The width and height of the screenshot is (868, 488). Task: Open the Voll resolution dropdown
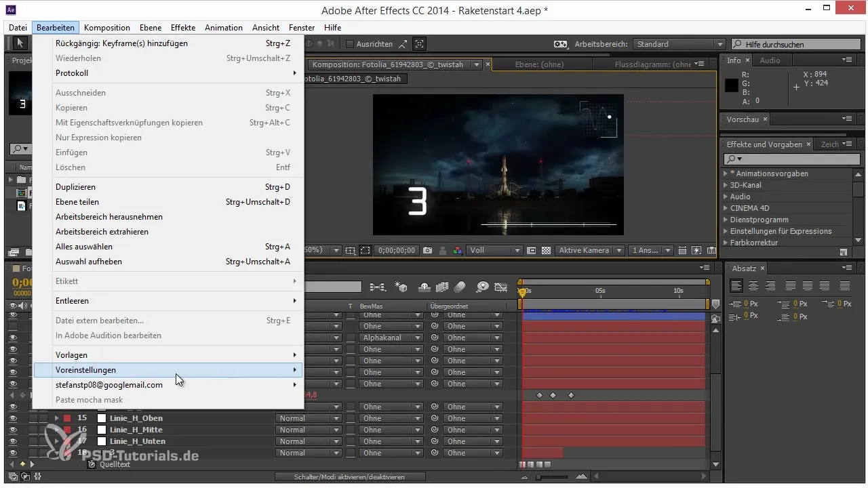click(495, 250)
